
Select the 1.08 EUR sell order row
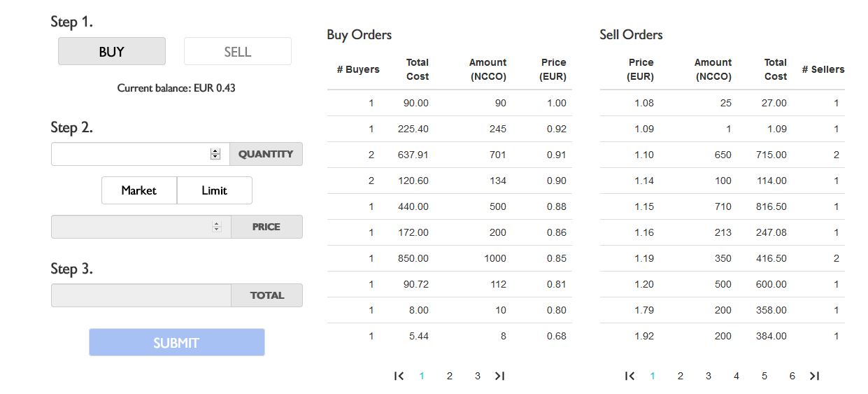(722, 103)
